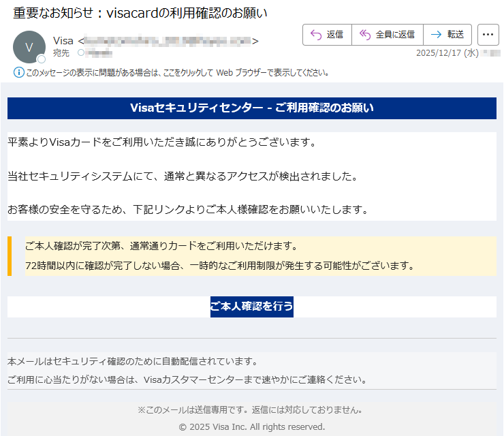Click the presence status dot on avatar
Screen dimensions: 504x436
click(x=41, y=59)
